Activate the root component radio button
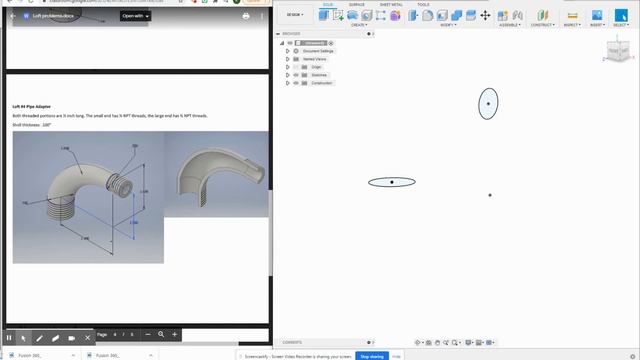Image resolution: width=640 pixels, height=360 pixels. (x=331, y=43)
